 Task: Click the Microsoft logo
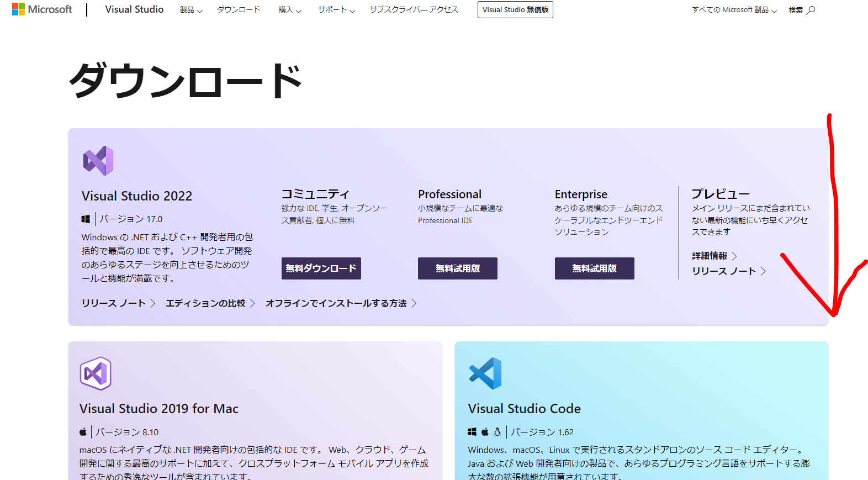(42, 9)
